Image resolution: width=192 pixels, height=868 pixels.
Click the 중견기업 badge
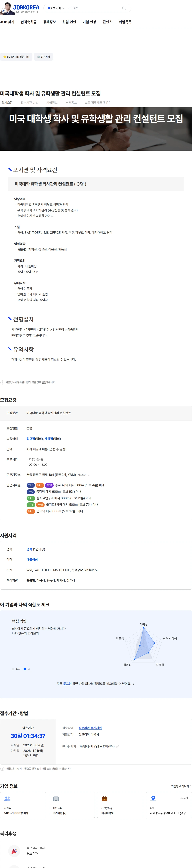click(x=43, y=57)
